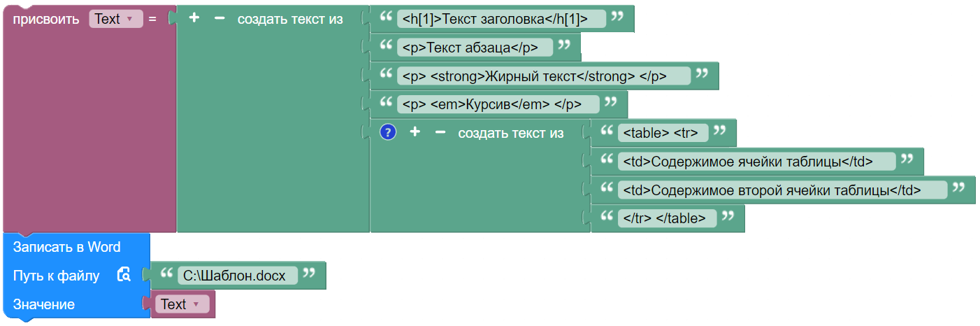Click minus icon on outer 'создать текст из' block
The height and width of the screenshot is (326, 980).
click(219, 18)
